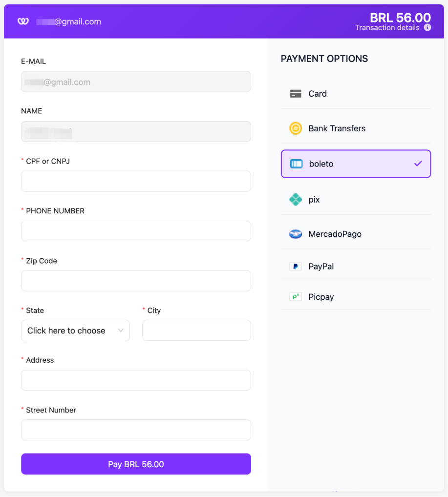Click the Bank Transfers coin icon
This screenshot has height=497, width=448.
296,128
